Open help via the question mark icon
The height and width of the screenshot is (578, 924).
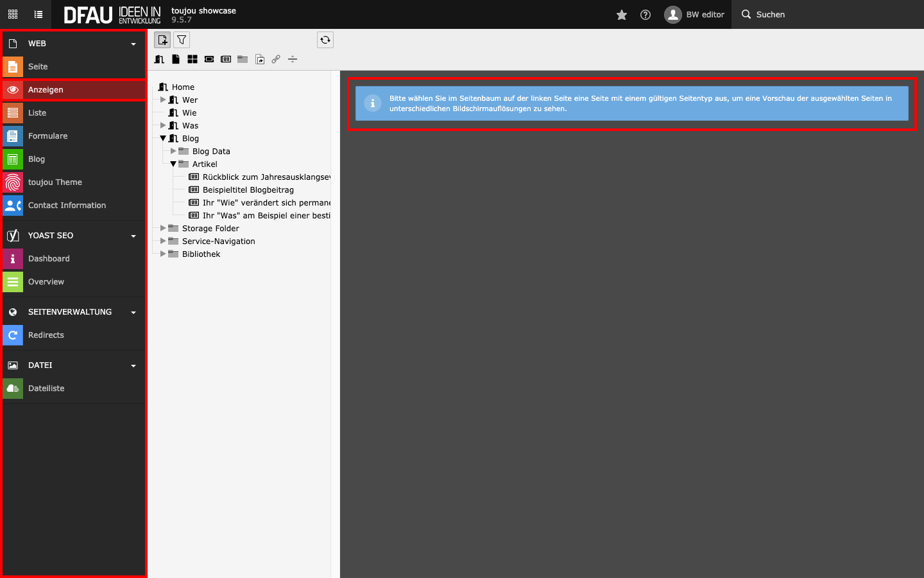pyautogui.click(x=646, y=15)
